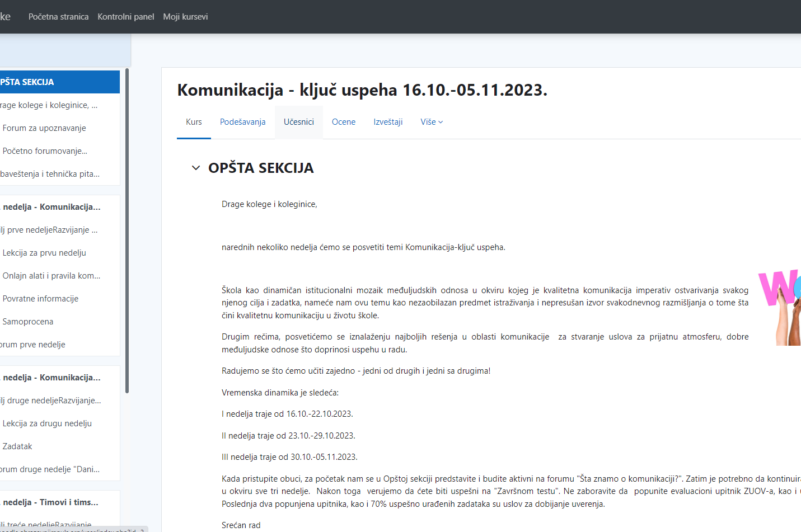The width and height of the screenshot is (801, 532).
Task: Go to Početna stranica in top navigation
Action: [x=58, y=17]
